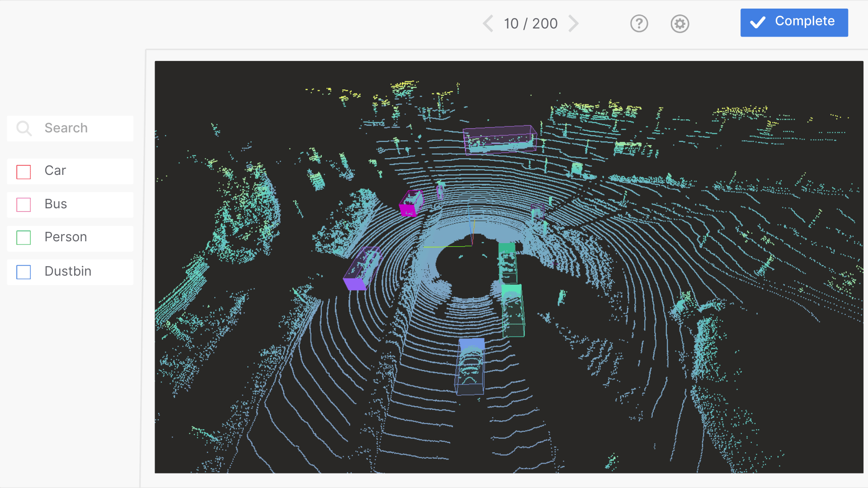Screen dimensions: 868x488
Task: Select the violet cuboid on the left
Action: tap(362, 269)
